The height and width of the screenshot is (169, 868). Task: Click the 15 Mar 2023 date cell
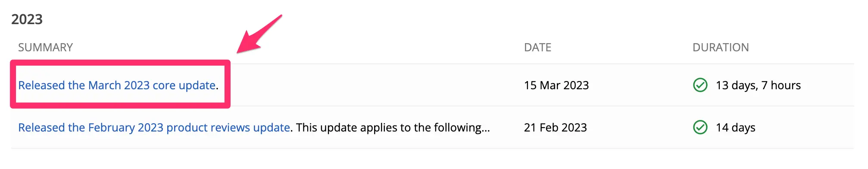pyautogui.click(x=556, y=85)
